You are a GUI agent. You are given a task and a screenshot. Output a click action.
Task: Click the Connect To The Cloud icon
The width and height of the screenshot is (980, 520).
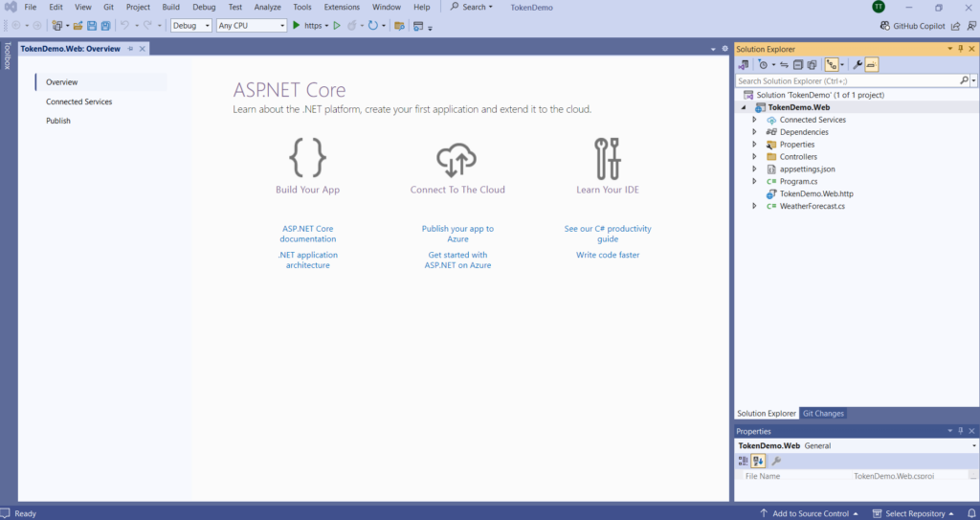click(x=457, y=160)
